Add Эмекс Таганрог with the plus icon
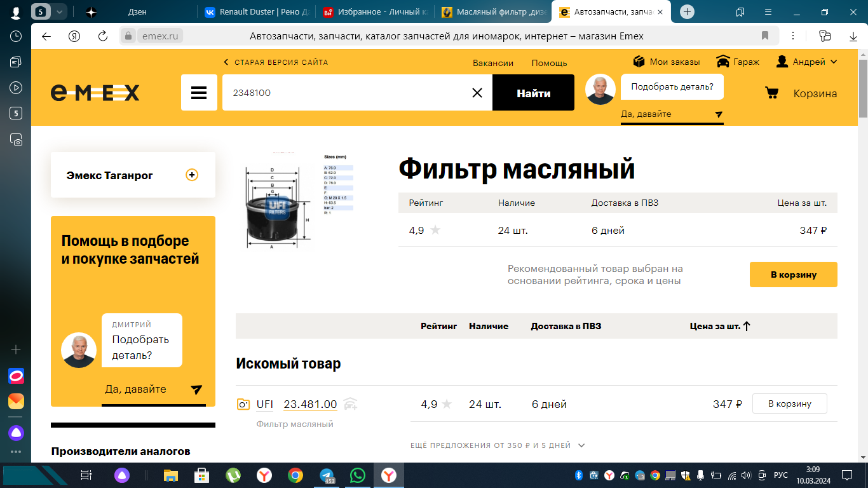Viewport: 868px width, 488px height. tap(192, 175)
